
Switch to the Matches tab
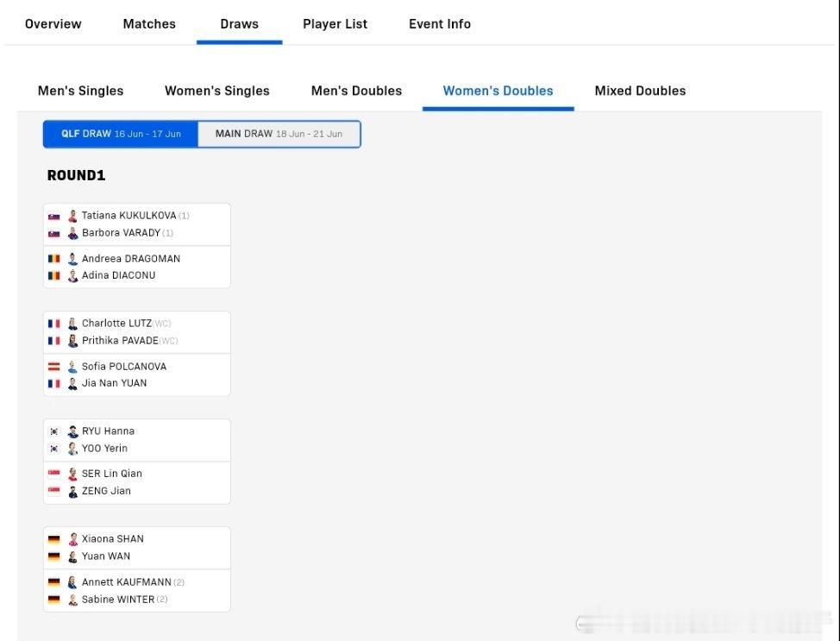(149, 24)
